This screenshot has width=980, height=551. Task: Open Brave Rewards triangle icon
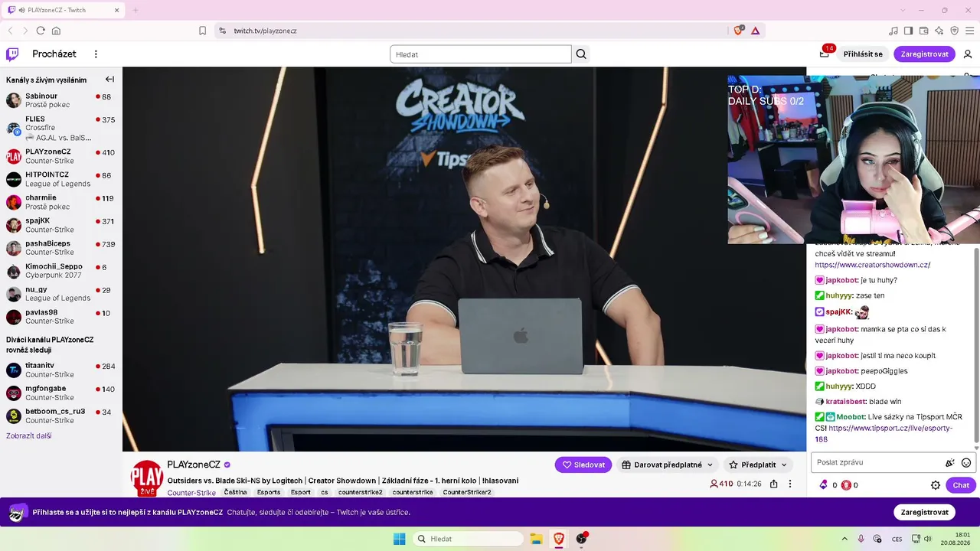[755, 31]
